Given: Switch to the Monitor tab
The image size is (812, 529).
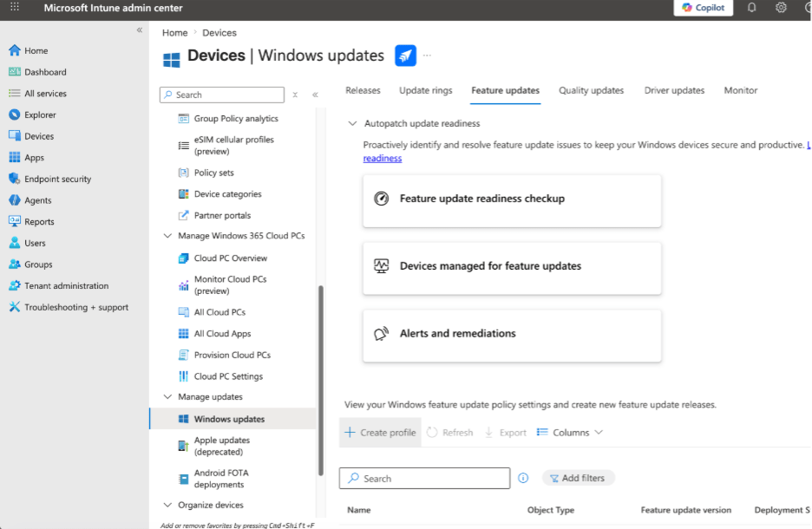Looking at the screenshot, I should pyautogui.click(x=741, y=90).
